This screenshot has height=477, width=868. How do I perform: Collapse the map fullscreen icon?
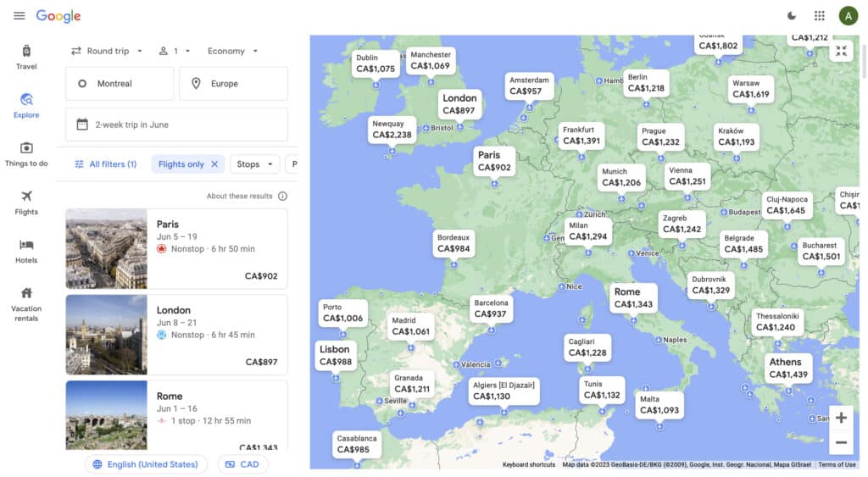(x=841, y=52)
